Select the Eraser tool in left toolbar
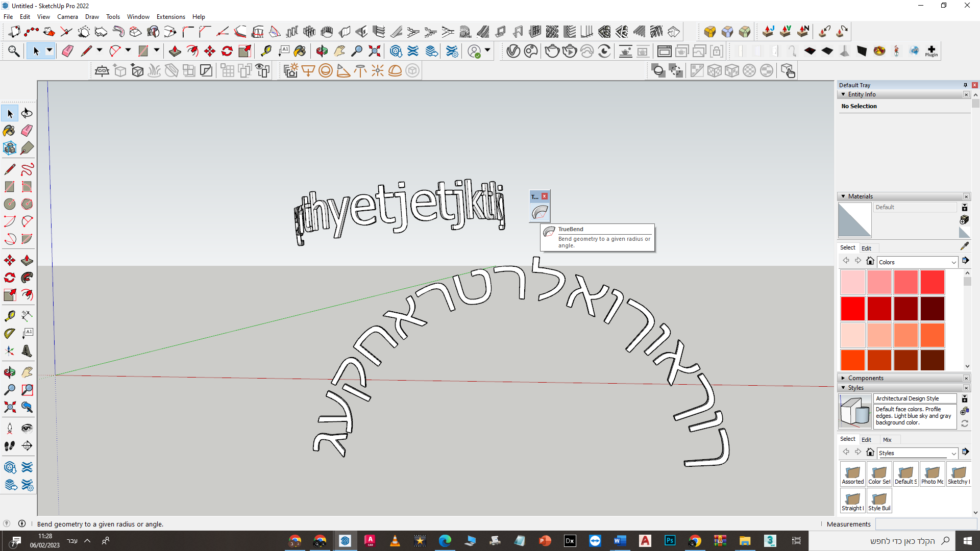980x551 pixels. pyautogui.click(x=27, y=131)
